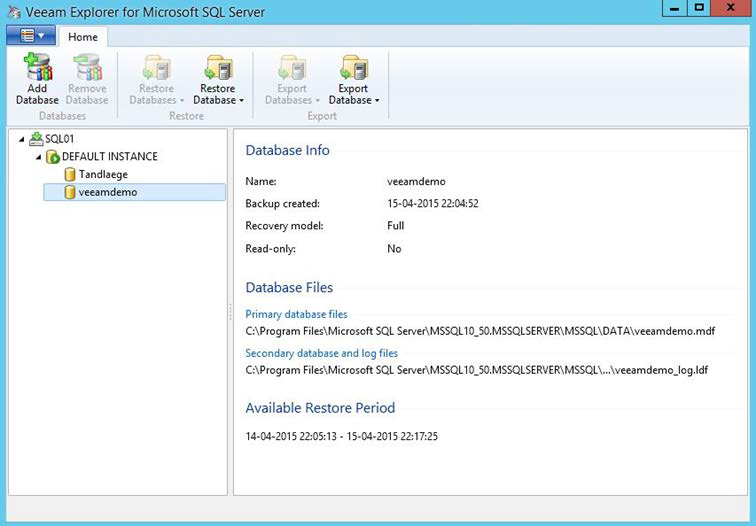Select the DEFAULT INSTANCE label
The height and width of the screenshot is (526, 756).
pyautogui.click(x=110, y=157)
